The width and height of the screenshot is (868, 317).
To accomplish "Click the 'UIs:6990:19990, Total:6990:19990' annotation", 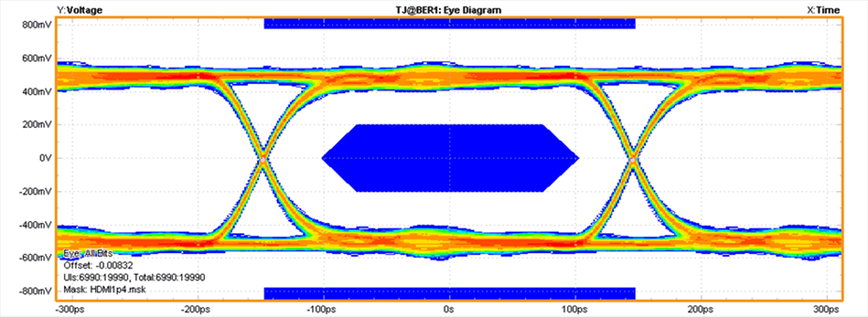I will [x=134, y=278].
